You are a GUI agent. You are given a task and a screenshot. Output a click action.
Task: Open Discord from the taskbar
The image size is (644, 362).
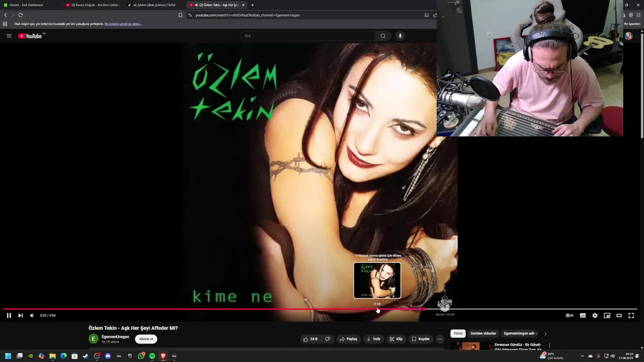pyautogui.click(x=108, y=356)
